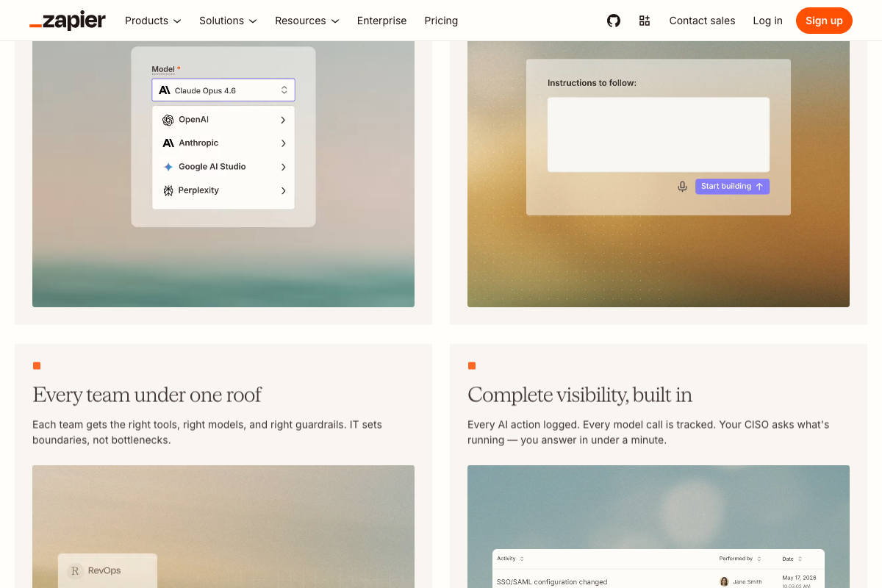Click Log in
The image size is (882, 588).
767,21
